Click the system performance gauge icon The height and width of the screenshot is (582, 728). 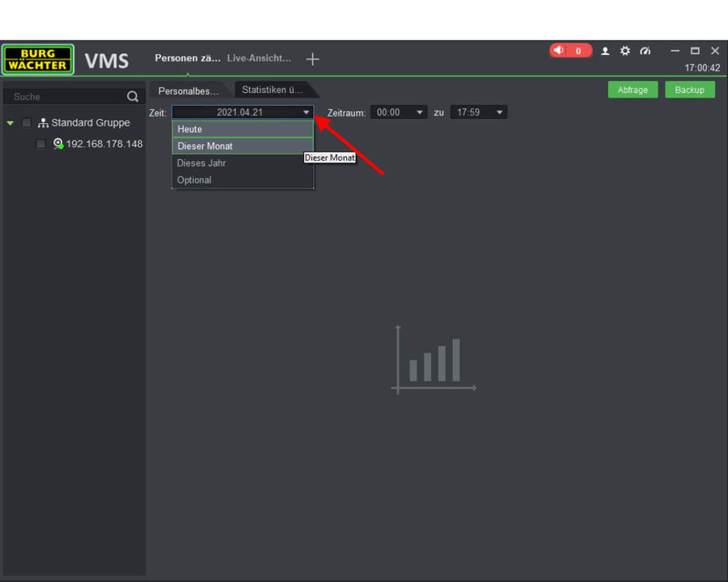[x=645, y=51]
